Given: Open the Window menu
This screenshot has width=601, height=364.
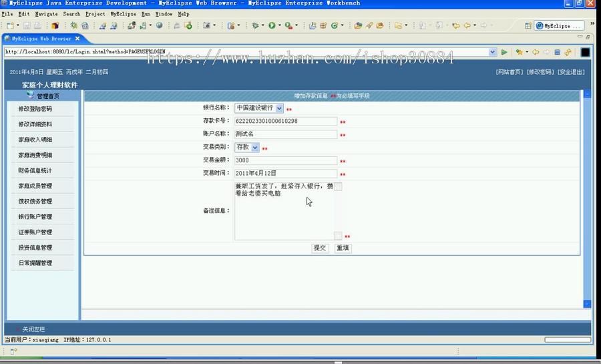Looking at the screenshot, I should (164, 14).
